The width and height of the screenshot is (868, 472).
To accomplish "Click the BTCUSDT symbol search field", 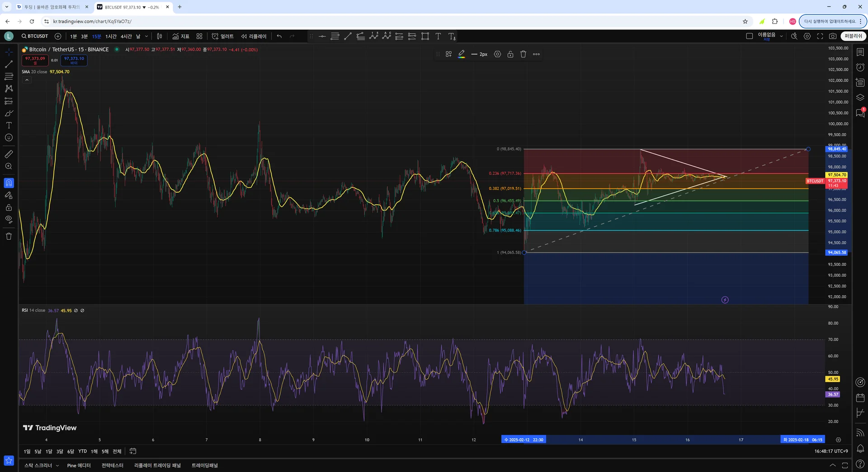I will tap(35, 36).
